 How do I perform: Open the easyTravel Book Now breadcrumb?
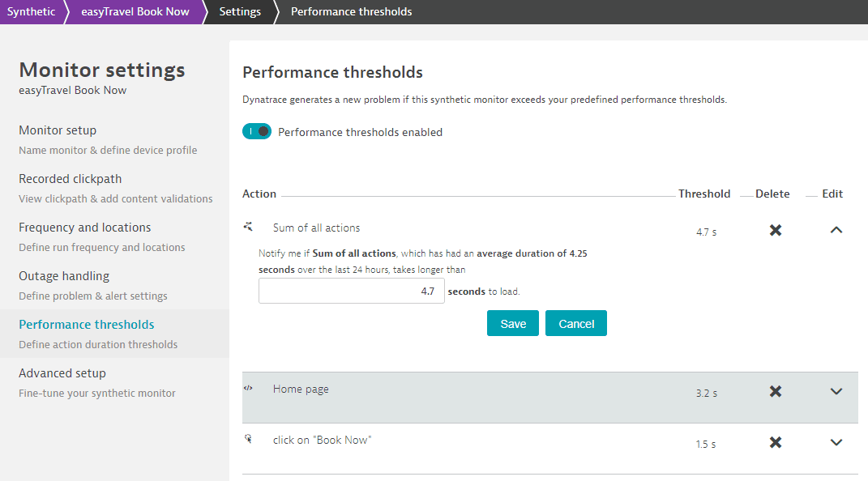tap(135, 11)
